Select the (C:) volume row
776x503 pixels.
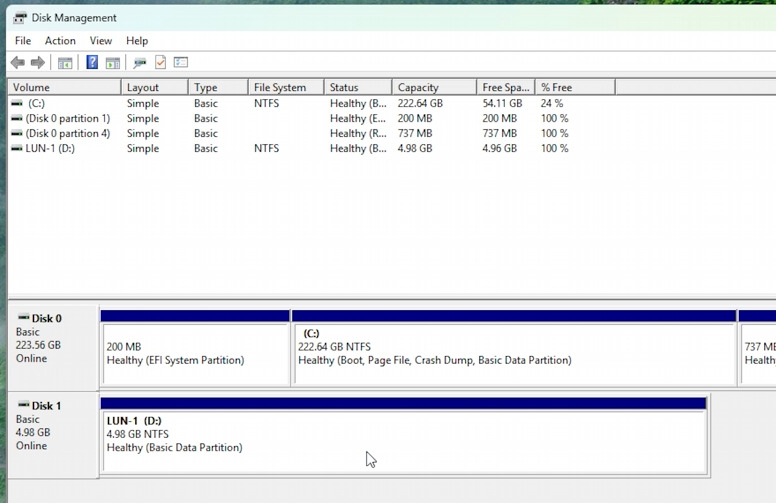[312, 103]
